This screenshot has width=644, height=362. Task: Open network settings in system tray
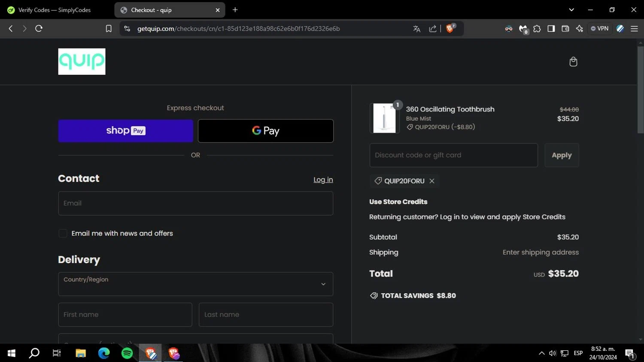click(x=565, y=353)
